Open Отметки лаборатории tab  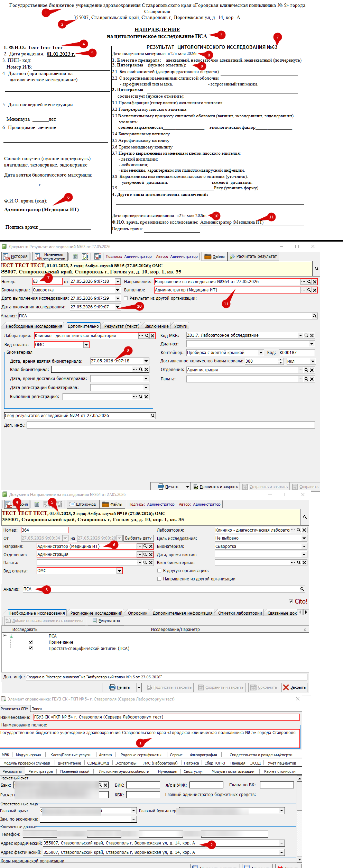click(x=240, y=613)
